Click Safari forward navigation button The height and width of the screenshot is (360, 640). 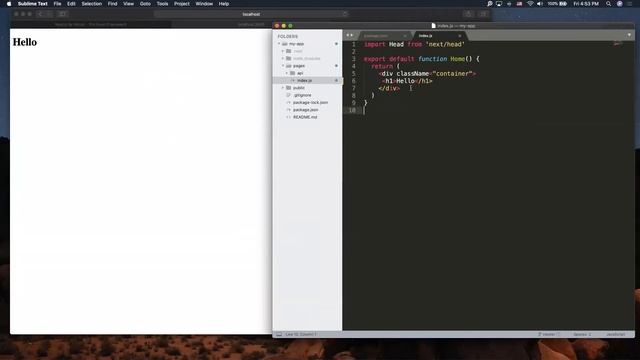(x=49, y=14)
